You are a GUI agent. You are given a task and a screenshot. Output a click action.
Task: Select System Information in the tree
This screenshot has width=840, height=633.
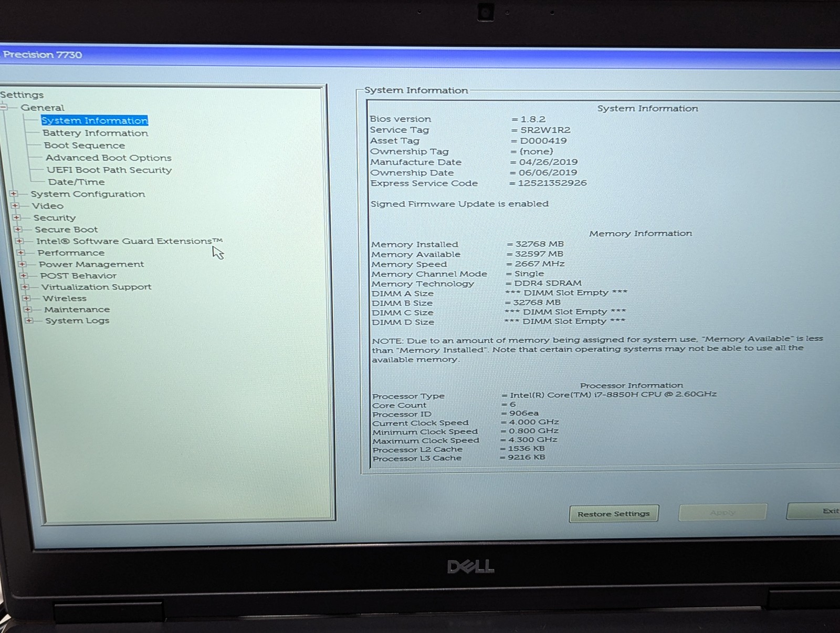[x=94, y=120]
